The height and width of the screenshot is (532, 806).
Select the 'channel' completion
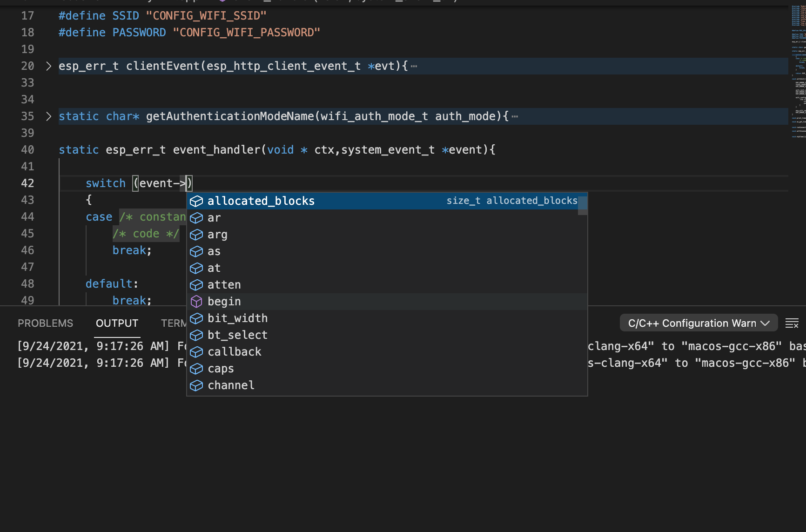tap(387, 385)
